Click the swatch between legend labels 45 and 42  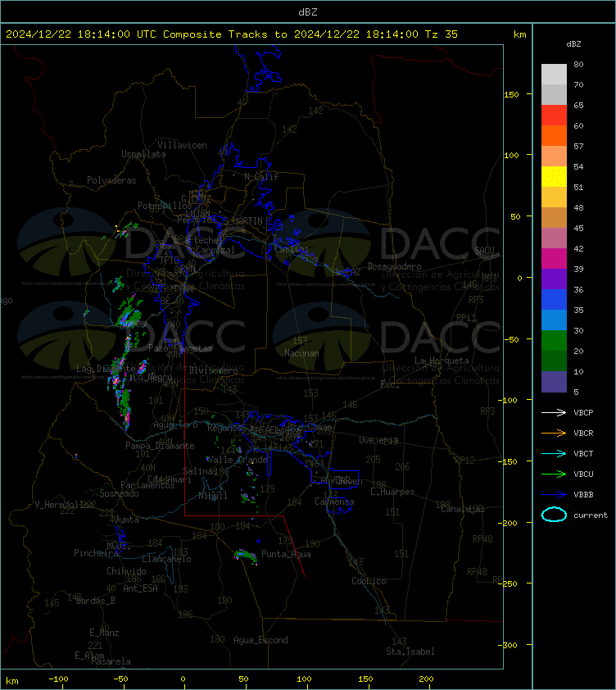(x=554, y=238)
